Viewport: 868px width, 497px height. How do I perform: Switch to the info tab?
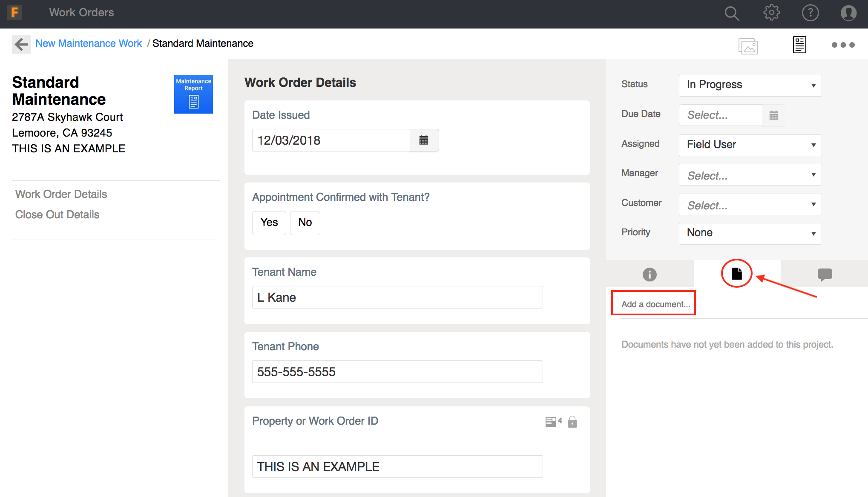pos(650,274)
